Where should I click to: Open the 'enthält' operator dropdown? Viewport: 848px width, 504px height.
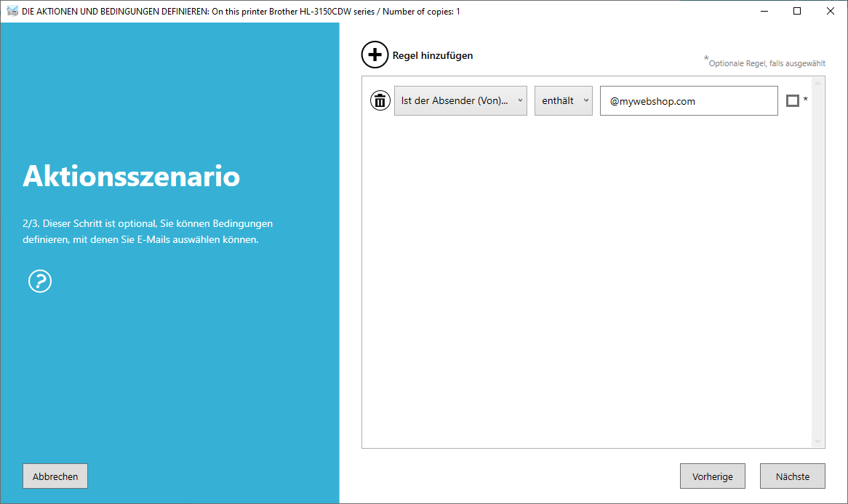click(x=563, y=100)
